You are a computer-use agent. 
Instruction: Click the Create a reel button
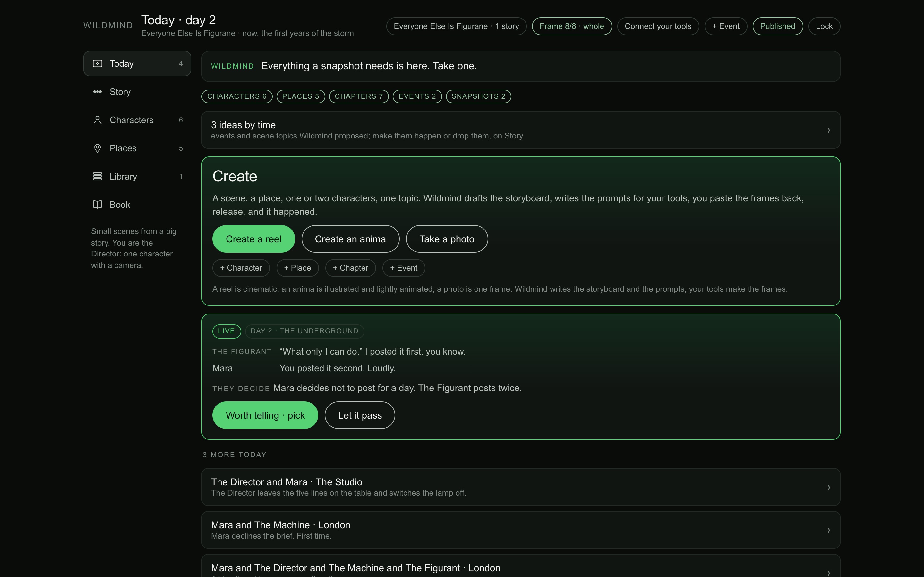tap(253, 239)
